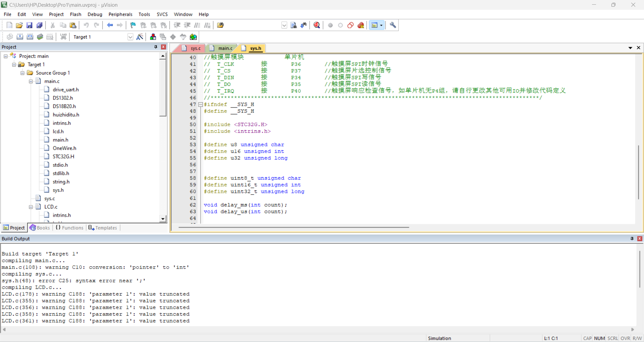The width and height of the screenshot is (644, 342).
Task: Open Find in Files icon
Action: click(x=220, y=25)
